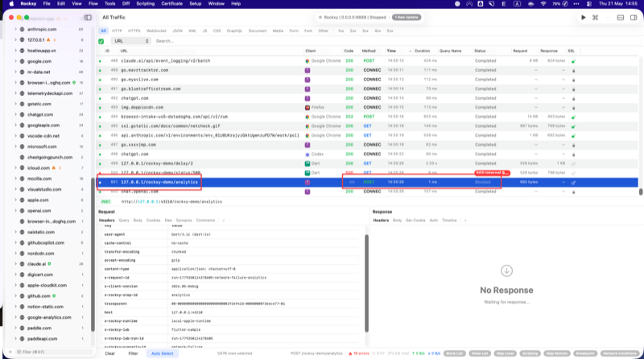Click the 18 errors indicator
The width and height of the screenshot is (644, 359).
358,353
